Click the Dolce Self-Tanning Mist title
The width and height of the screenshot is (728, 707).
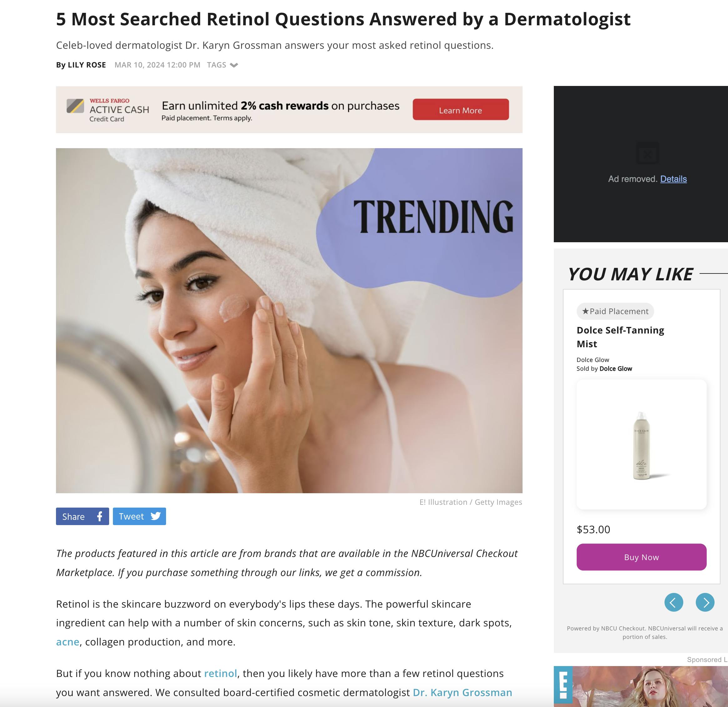pos(620,337)
